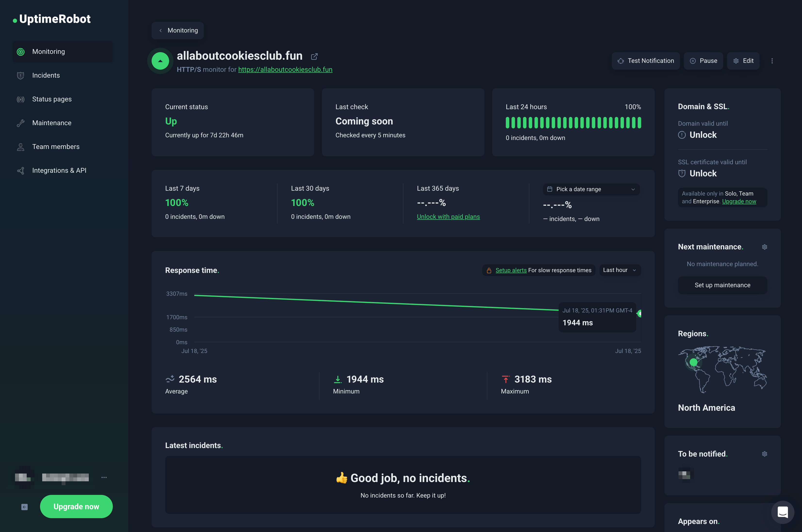The width and height of the screenshot is (802, 532).
Task: Click the SSL certificate shield icon
Action: tap(682, 173)
